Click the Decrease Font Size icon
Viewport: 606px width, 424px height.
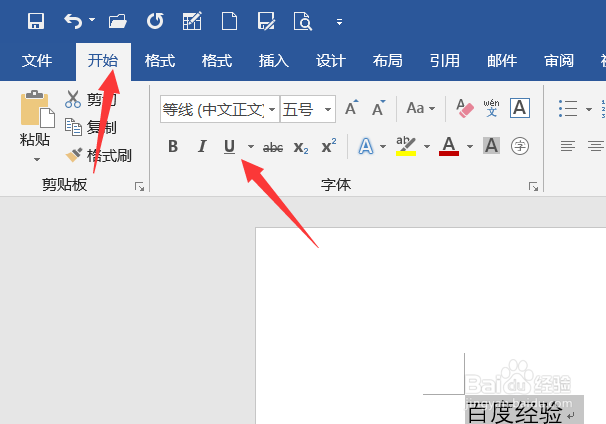[379, 108]
